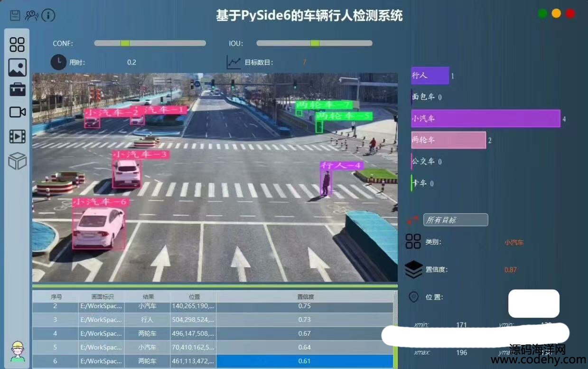
Task: Click detection box labeled 小汽车-6
Action: pos(99,228)
